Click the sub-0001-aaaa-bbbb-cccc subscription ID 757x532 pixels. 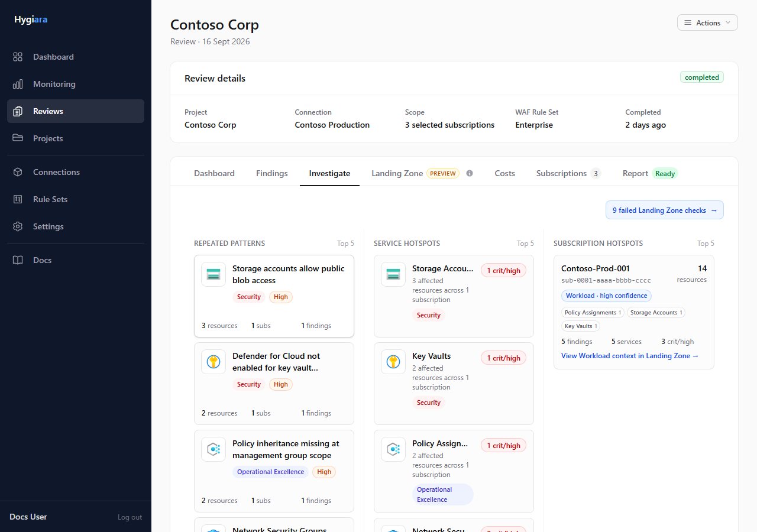(x=606, y=280)
